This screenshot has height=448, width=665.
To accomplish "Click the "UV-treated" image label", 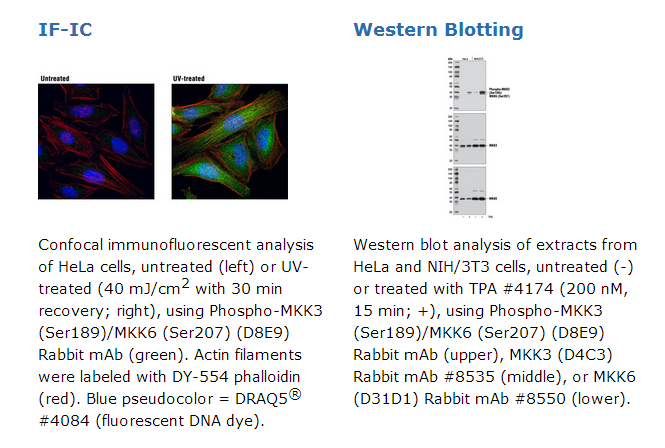I will point(188,78).
